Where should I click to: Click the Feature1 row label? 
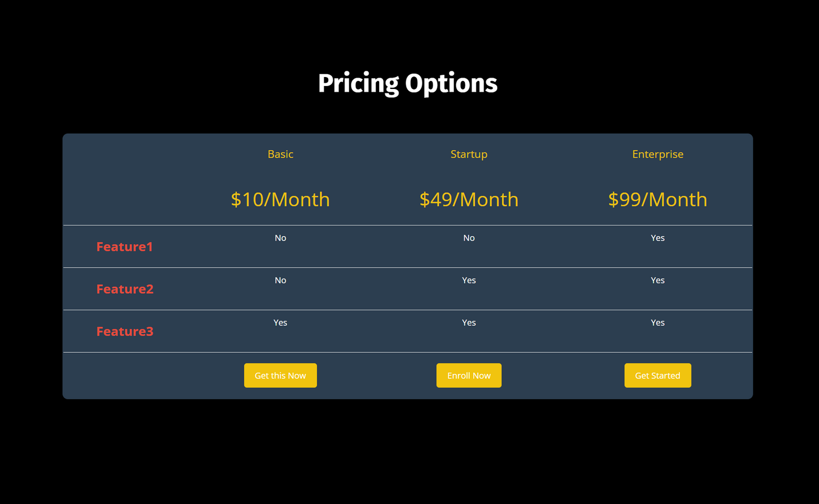pyautogui.click(x=125, y=247)
